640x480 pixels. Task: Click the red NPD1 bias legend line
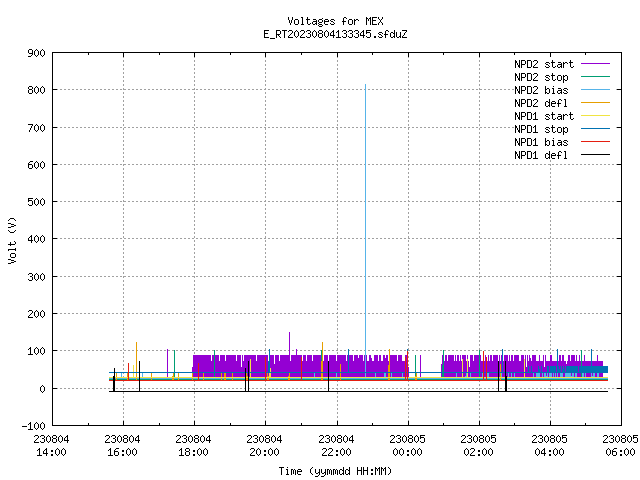[596, 142]
